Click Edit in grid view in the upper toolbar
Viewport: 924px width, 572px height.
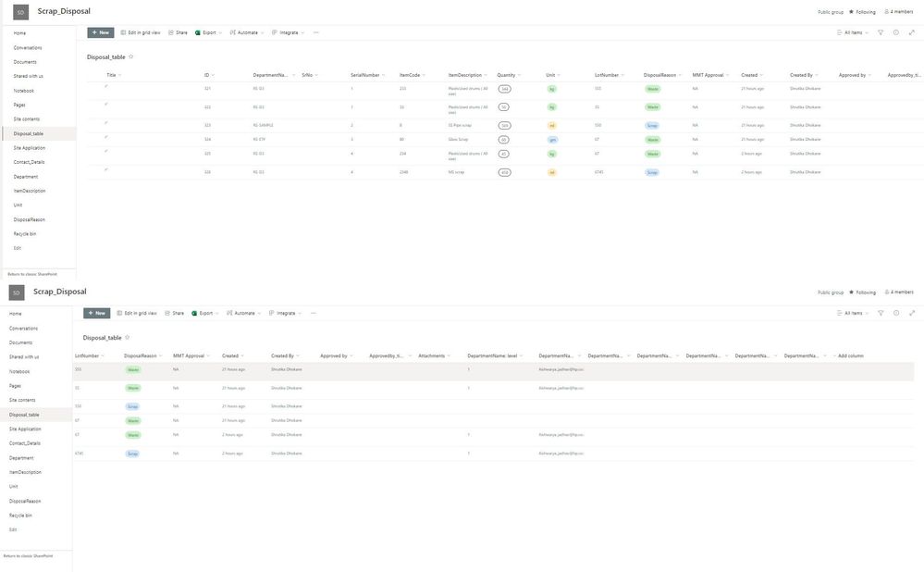point(141,32)
